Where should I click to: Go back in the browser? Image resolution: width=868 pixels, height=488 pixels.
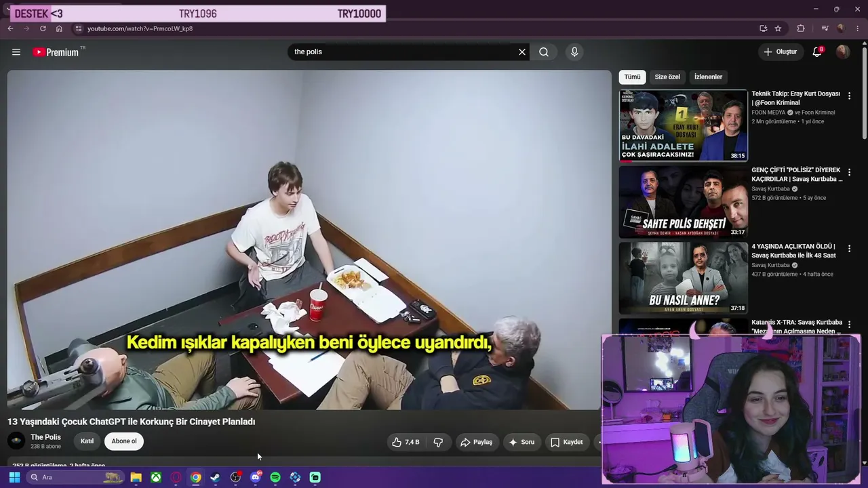tap(10, 28)
